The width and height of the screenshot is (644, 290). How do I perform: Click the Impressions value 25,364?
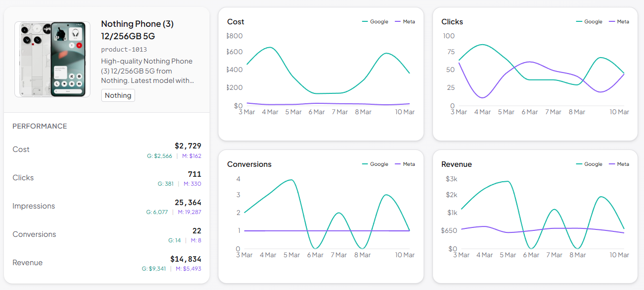189,203
